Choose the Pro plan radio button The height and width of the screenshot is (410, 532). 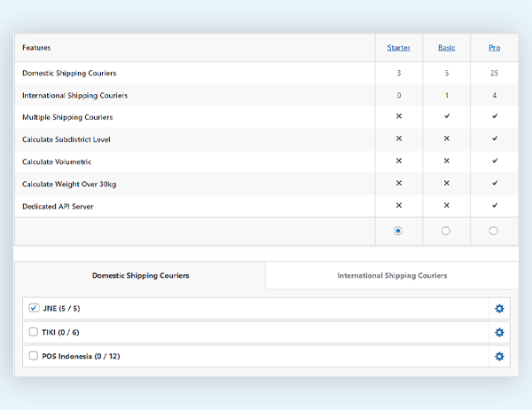pyautogui.click(x=494, y=231)
